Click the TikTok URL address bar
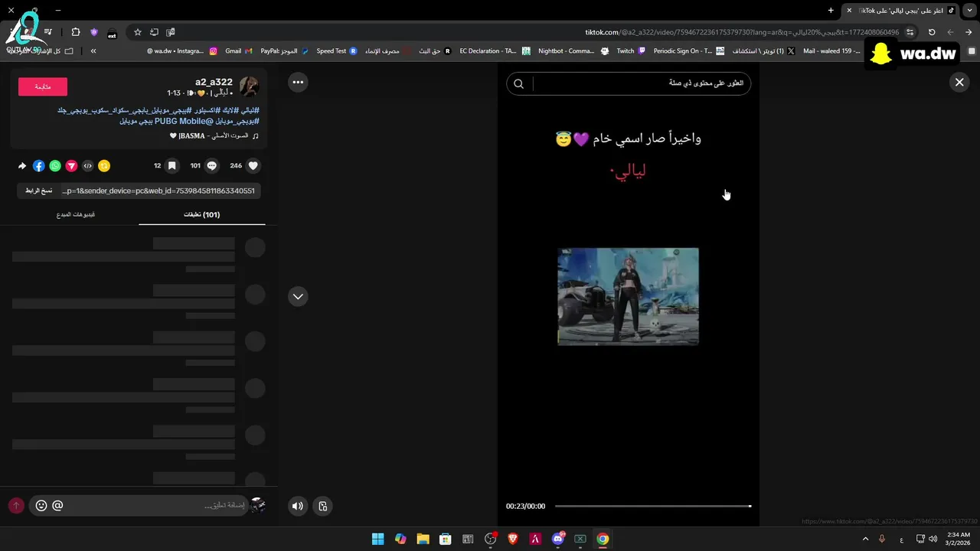 coord(742,32)
